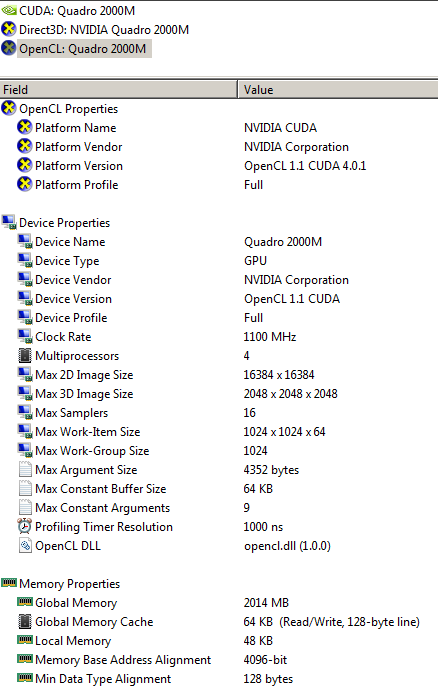Click the Device Name row icon
This screenshot has height=693, width=438.
[25, 241]
